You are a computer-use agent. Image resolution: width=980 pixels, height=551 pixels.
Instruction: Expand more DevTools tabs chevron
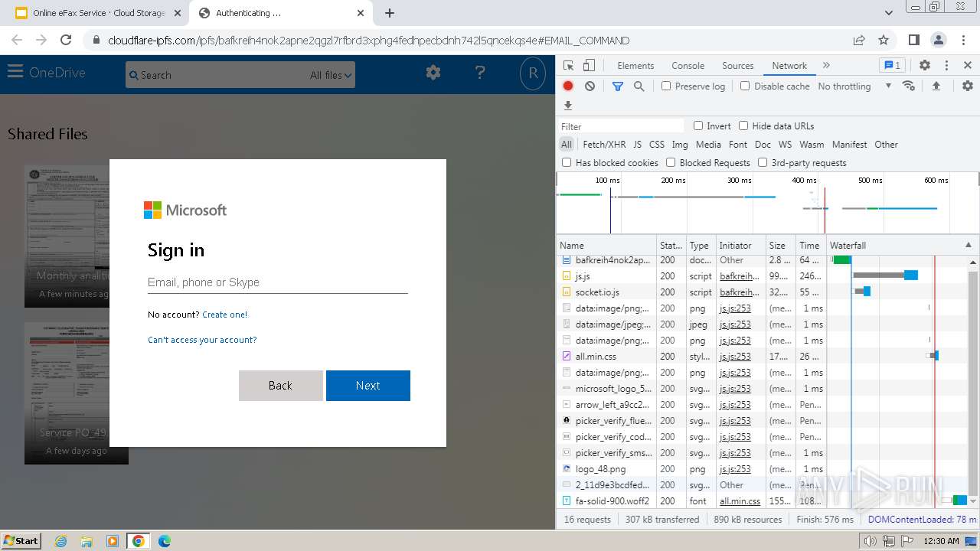pyautogui.click(x=826, y=66)
